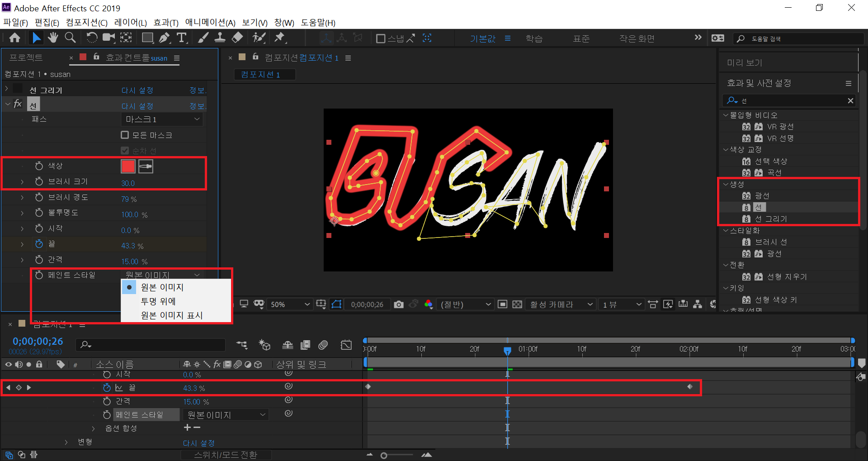Expand the 변형 group in timeline
The width and height of the screenshot is (868, 461).
coord(66,442)
